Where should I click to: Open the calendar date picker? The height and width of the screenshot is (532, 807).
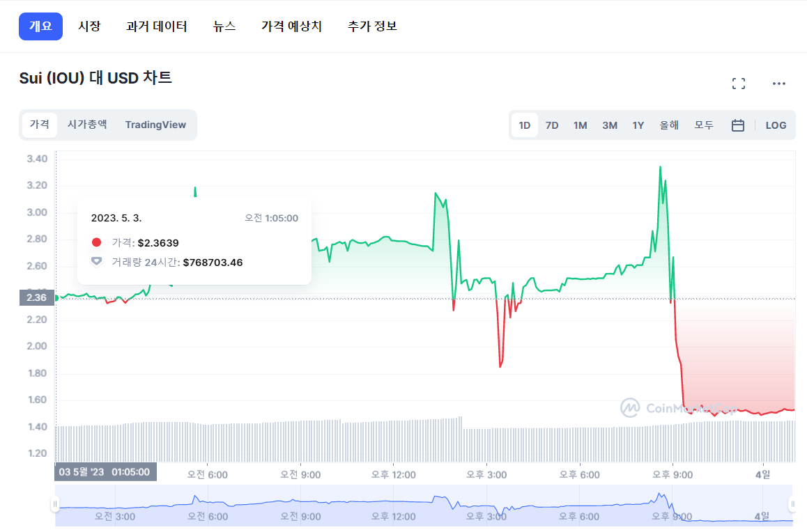point(738,125)
